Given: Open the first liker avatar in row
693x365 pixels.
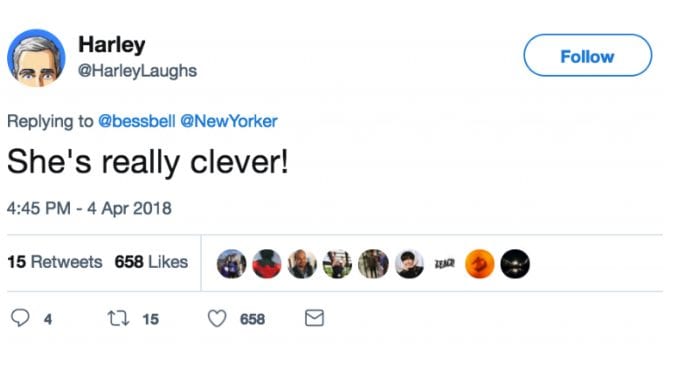Looking at the screenshot, I should tap(232, 264).
